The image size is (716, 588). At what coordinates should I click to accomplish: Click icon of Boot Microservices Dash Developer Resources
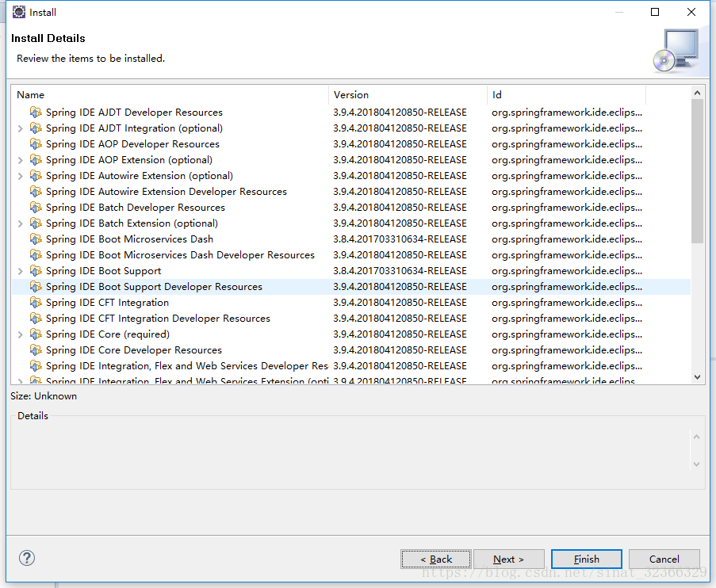tap(36, 254)
